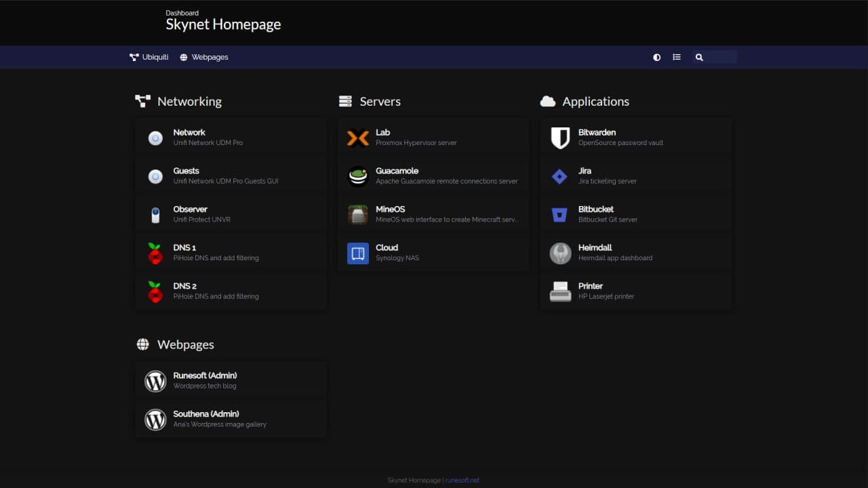
Task: Click the Jira diamond icon
Action: click(559, 177)
